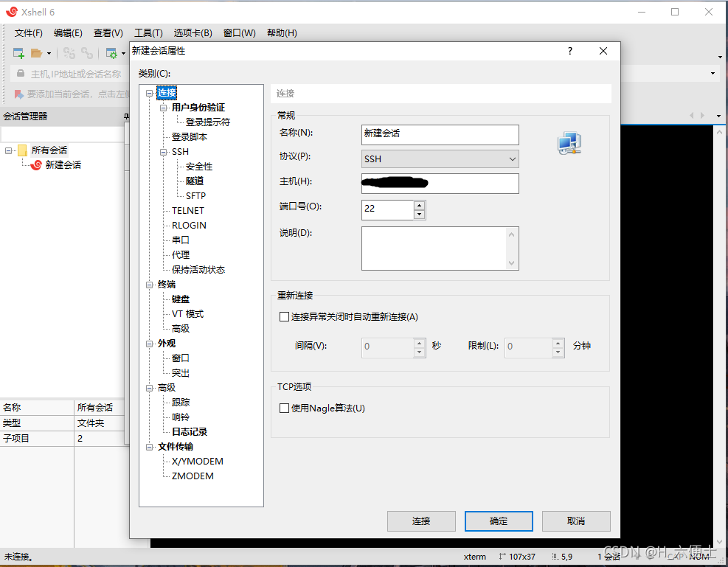Viewport: 728px width, 567px height.
Task: Select 串口 in category tree
Action: coord(181,240)
